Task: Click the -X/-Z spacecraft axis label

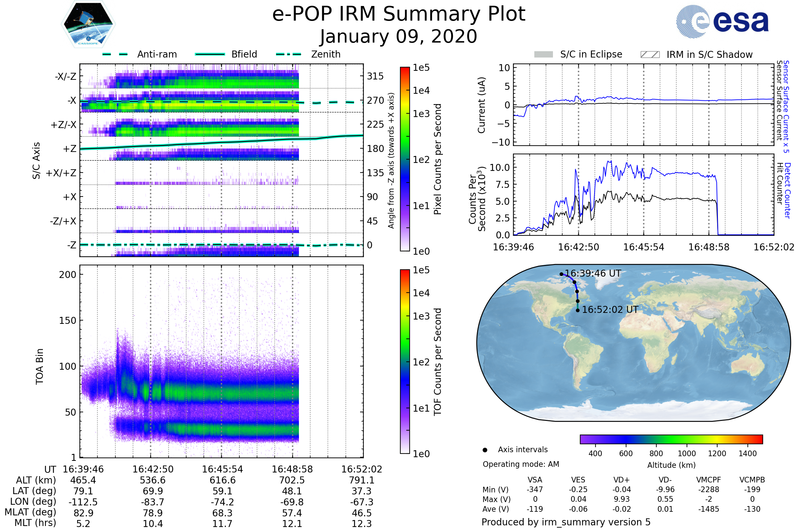Action: pos(66,77)
